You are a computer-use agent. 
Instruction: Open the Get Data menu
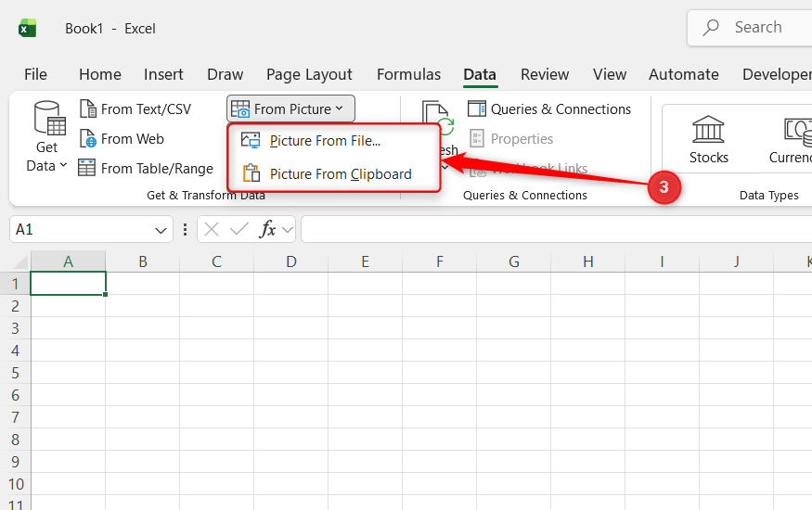47,136
